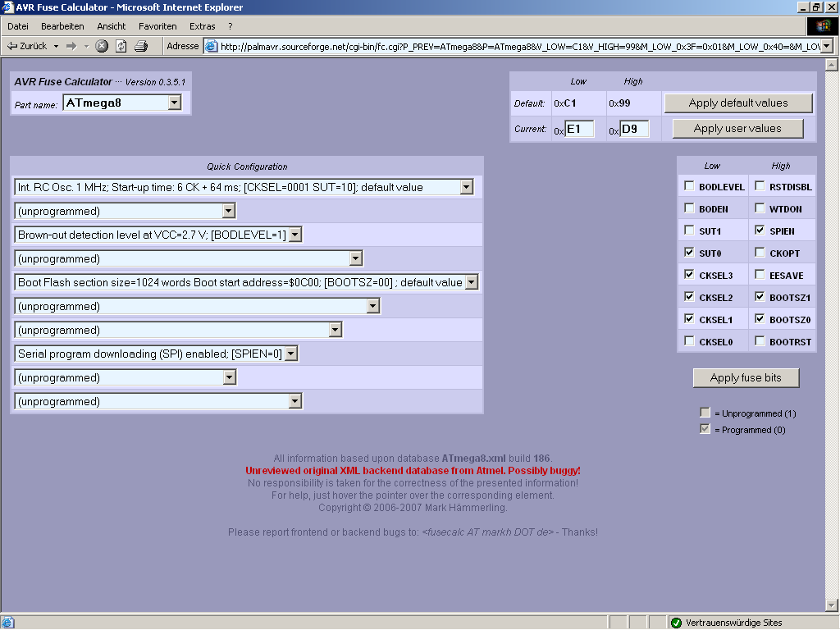
Task: Go back with the Zurück button
Action: (27, 46)
